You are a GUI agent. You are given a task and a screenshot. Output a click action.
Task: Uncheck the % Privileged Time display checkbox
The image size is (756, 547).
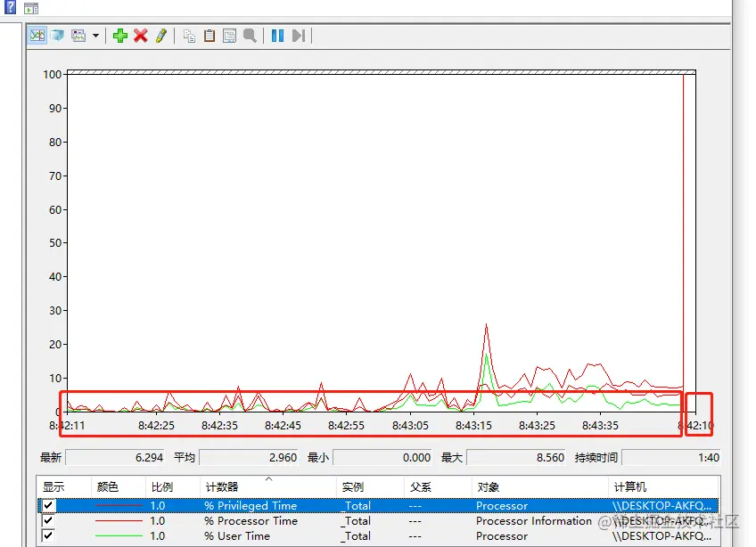(x=48, y=505)
